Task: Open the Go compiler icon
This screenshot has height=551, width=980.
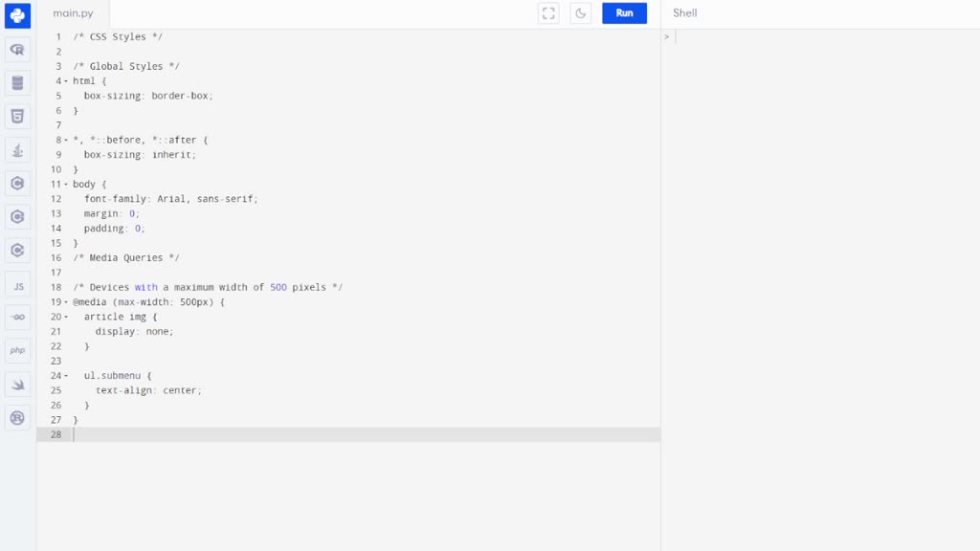Action: click(x=17, y=317)
